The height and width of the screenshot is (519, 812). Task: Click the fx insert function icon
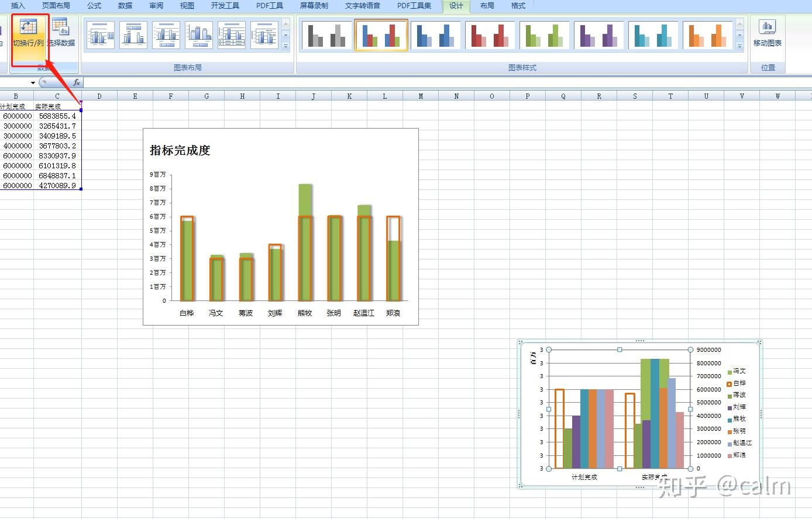point(77,82)
